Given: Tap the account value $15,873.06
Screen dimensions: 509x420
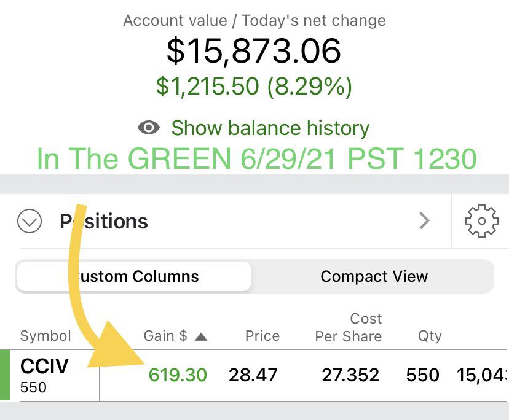Looking at the screenshot, I should click(254, 51).
